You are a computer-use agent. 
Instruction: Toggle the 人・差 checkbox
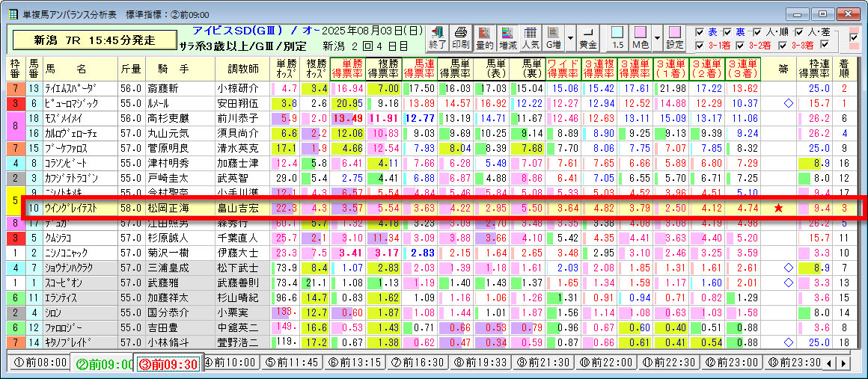799,32
